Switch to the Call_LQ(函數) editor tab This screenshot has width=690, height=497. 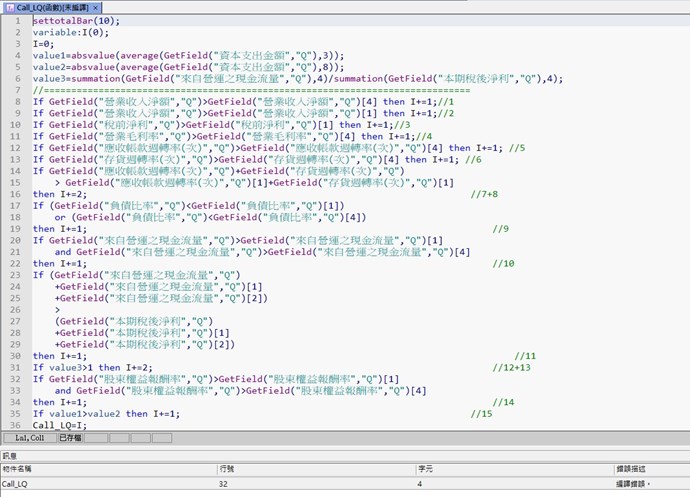point(56,7)
